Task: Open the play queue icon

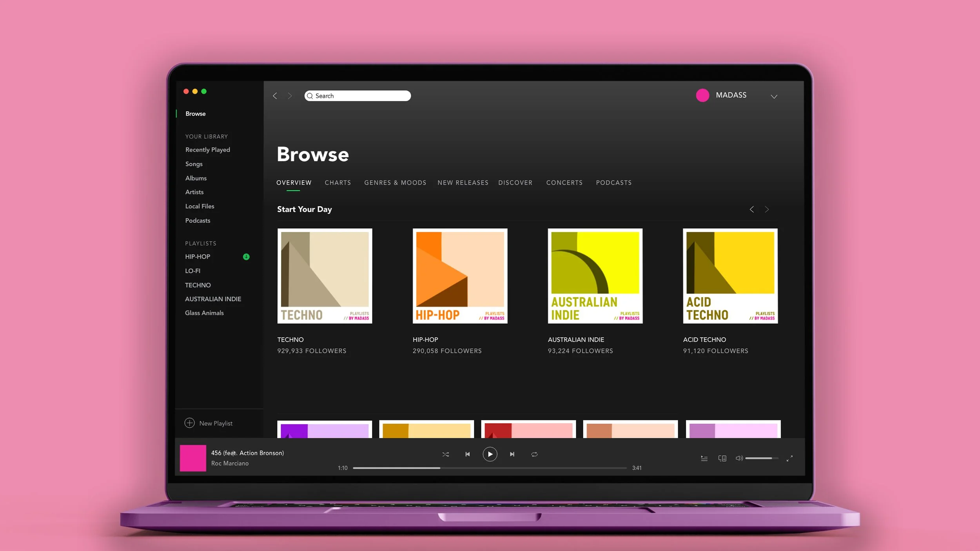Action: [704, 458]
